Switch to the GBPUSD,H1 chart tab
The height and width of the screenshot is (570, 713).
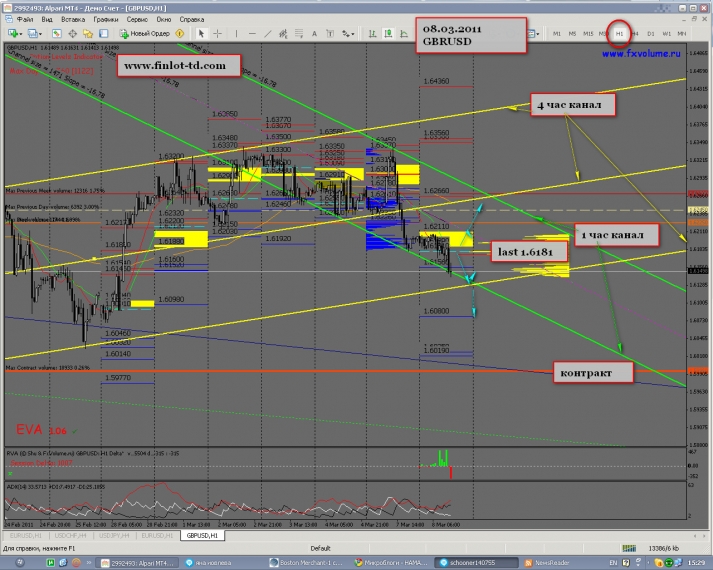point(202,535)
